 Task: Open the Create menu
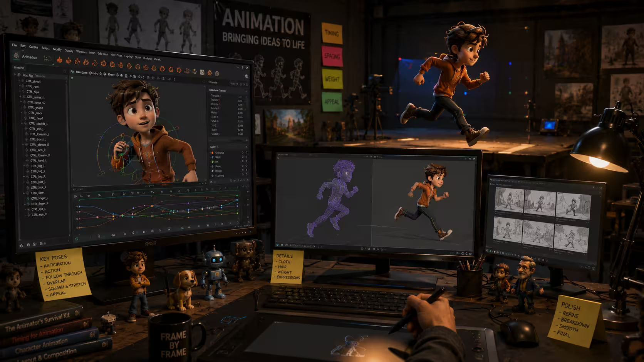[34, 47]
